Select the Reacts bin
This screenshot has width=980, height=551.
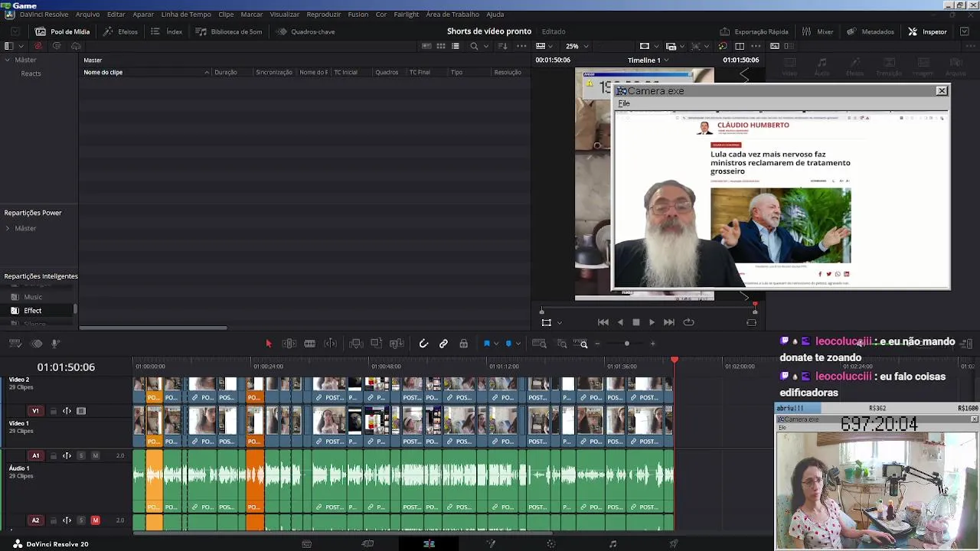click(x=31, y=73)
